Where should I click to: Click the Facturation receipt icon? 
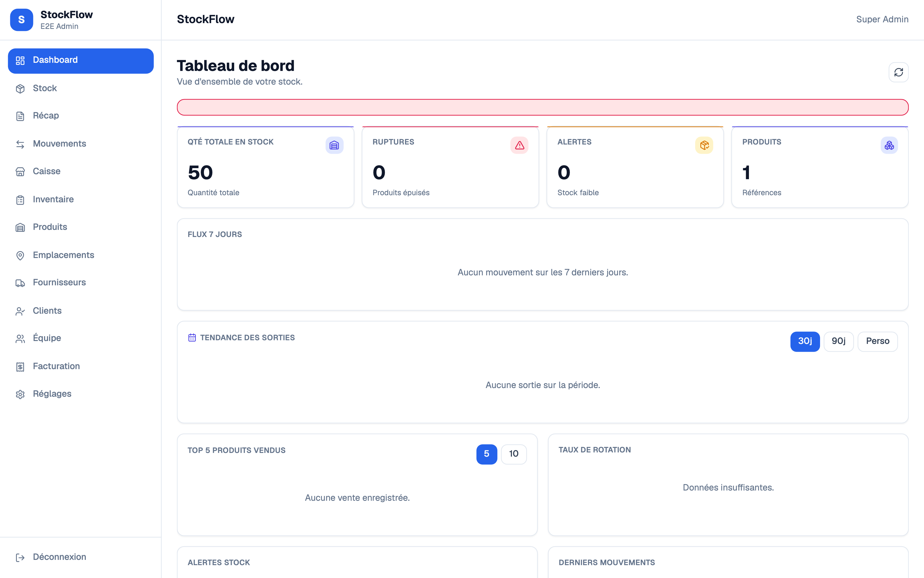tap(20, 367)
